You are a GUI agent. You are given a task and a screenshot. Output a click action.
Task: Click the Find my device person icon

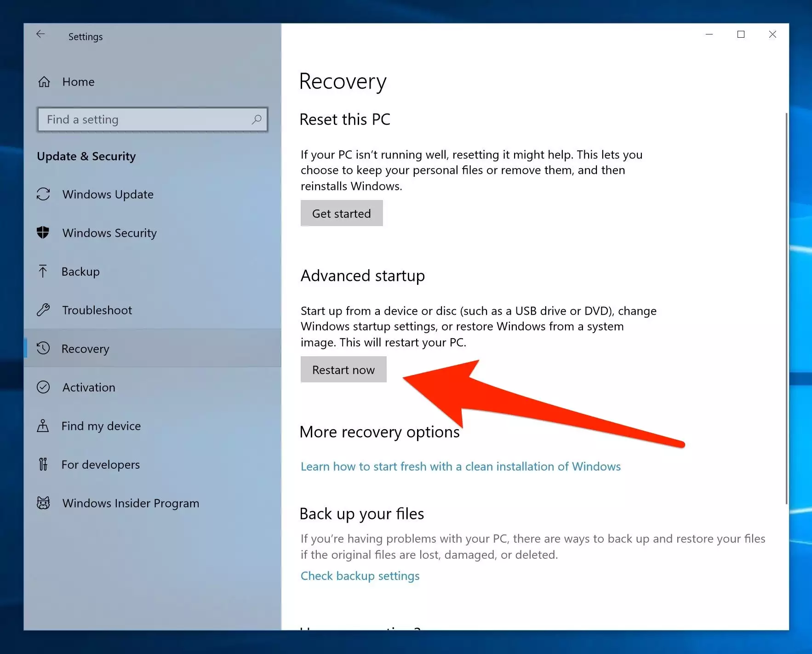43,426
